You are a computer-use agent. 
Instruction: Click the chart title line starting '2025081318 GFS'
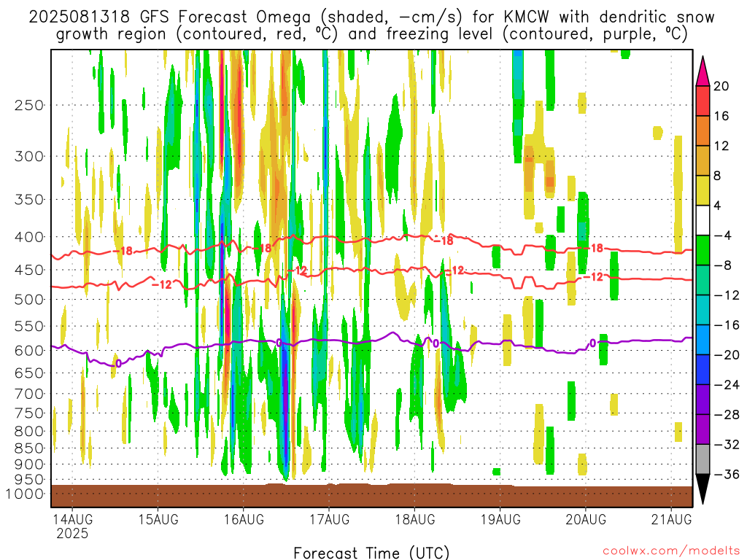(x=371, y=17)
